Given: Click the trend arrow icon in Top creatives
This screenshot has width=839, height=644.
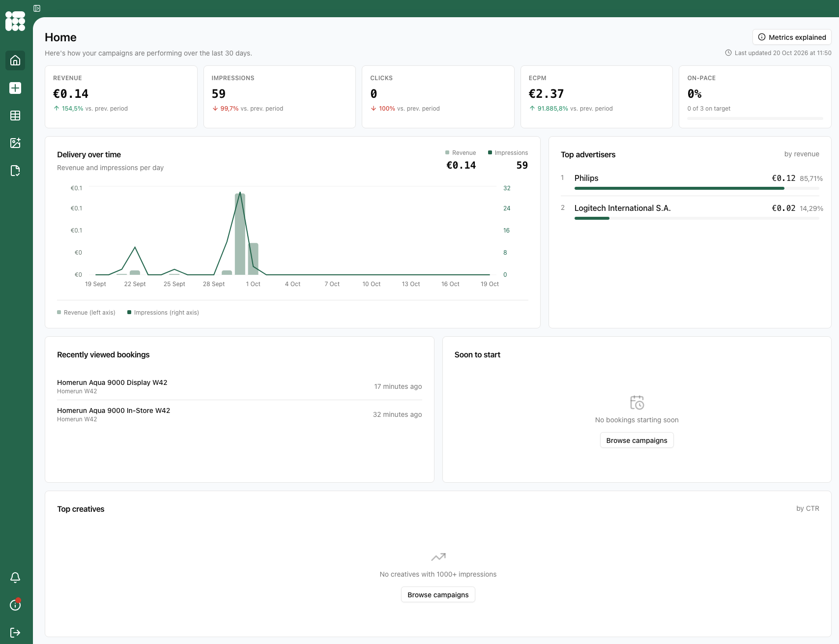Looking at the screenshot, I should 438,557.
